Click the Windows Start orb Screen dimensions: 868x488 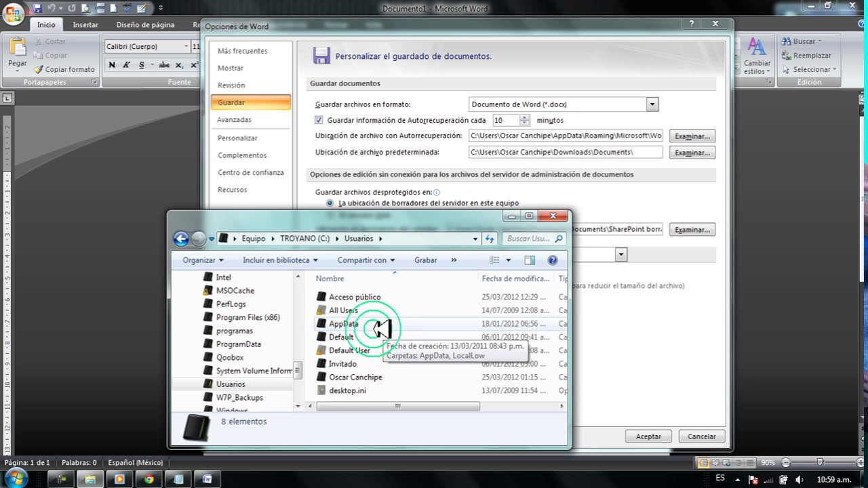pyautogui.click(x=15, y=478)
